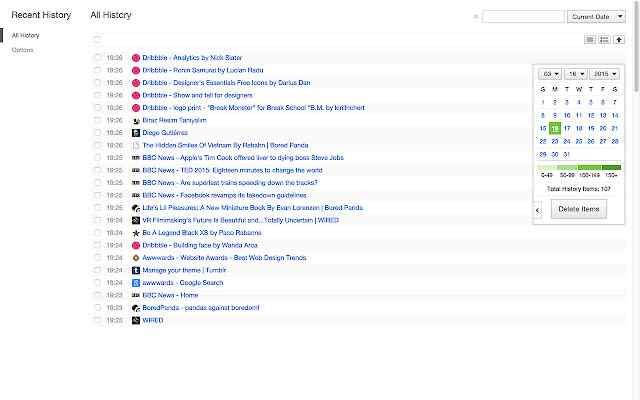Tick the checkbox for the last WIRED row
Screen dimensions: 640x400
(x=98, y=320)
